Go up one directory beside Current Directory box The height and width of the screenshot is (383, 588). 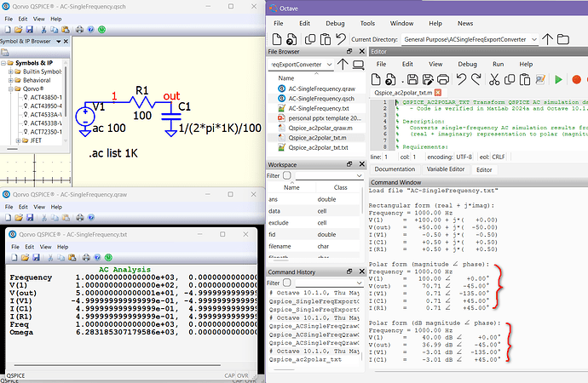[x=547, y=39]
